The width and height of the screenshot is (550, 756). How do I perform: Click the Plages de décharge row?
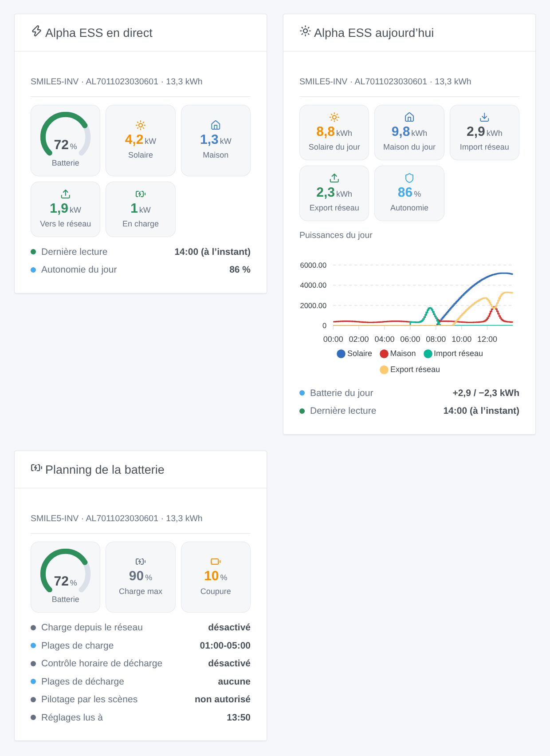point(141,681)
